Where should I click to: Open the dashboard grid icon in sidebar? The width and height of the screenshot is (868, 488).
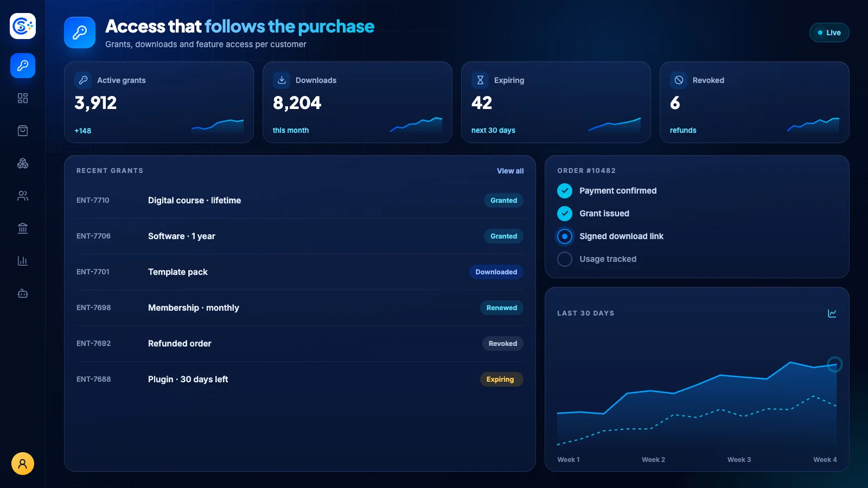(x=23, y=98)
